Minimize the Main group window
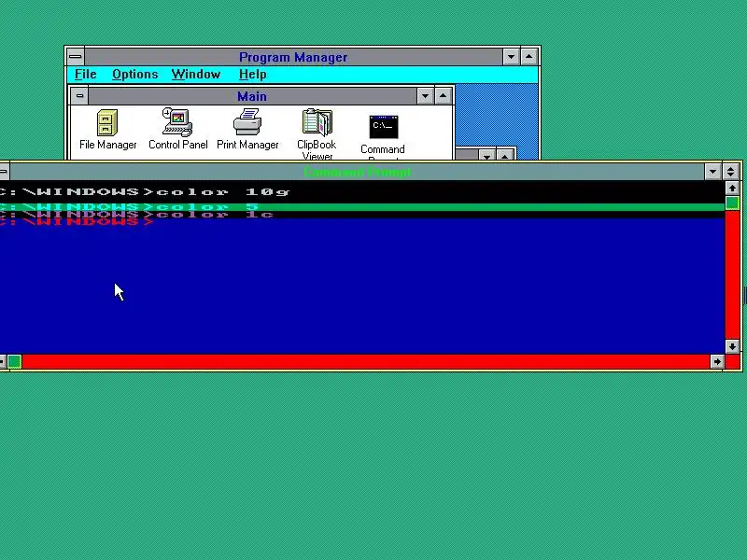The image size is (747, 560). coord(425,96)
